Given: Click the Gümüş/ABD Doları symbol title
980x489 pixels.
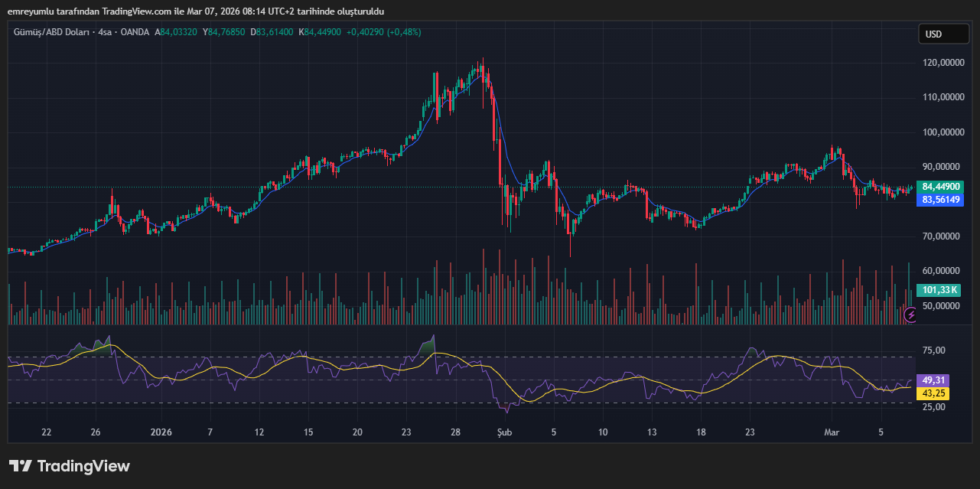Looking at the screenshot, I should click(x=51, y=32).
